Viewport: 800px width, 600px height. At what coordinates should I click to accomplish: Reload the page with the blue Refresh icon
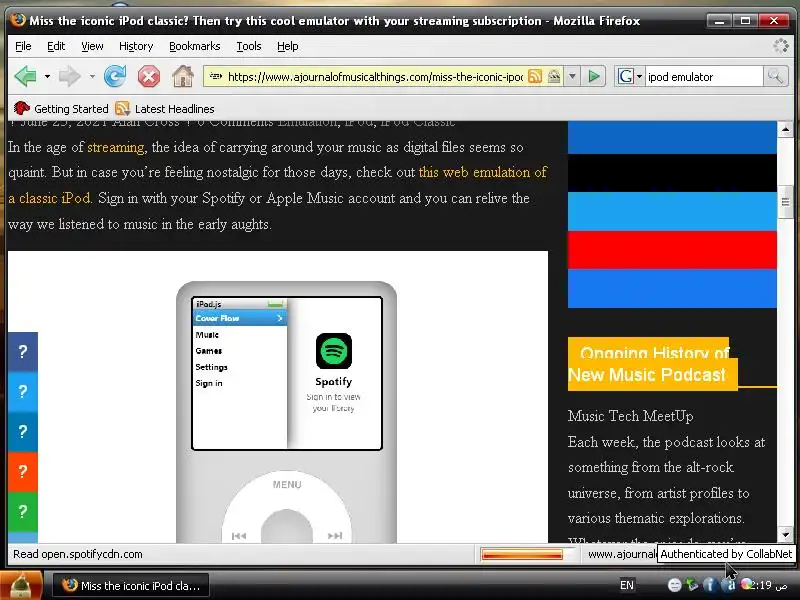(115, 77)
